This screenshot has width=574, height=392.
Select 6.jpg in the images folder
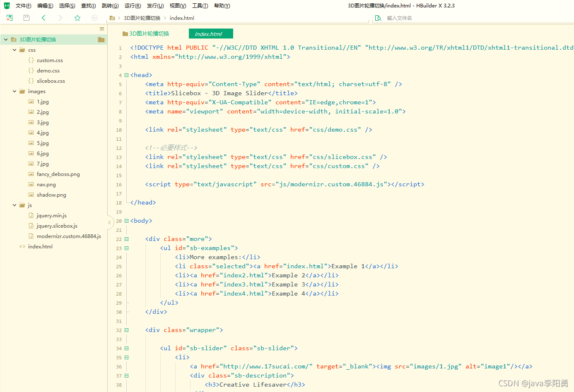tap(43, 153)
